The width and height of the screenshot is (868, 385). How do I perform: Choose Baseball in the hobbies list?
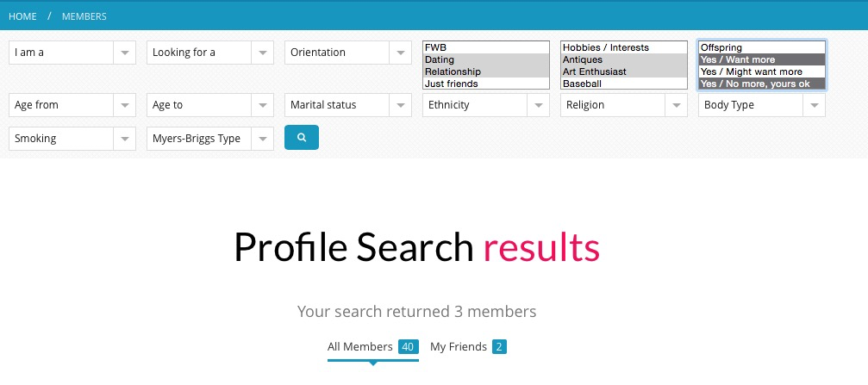click(x=623, y=84)
